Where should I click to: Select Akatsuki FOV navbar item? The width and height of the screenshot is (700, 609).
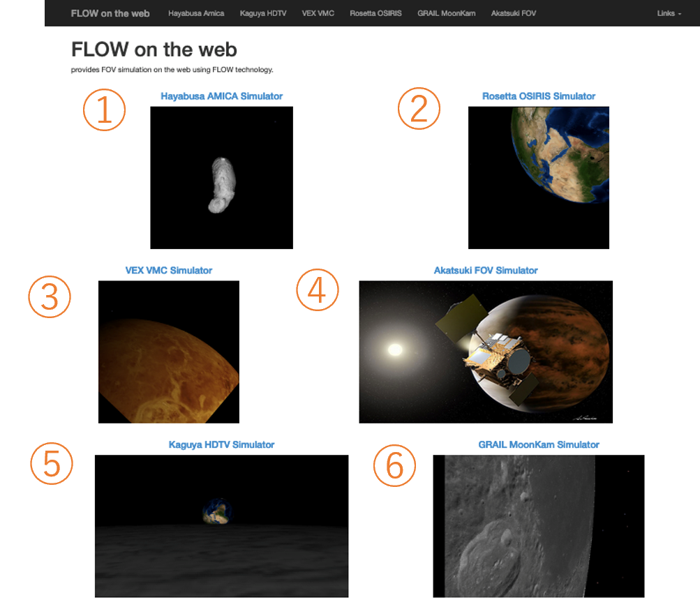pyautogui.click(x=514, y=13)
